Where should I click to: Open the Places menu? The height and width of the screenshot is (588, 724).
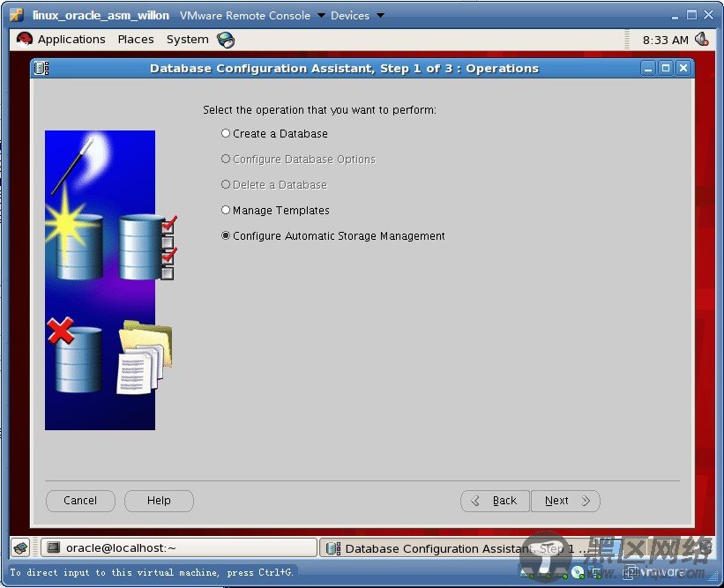point(136,40)
